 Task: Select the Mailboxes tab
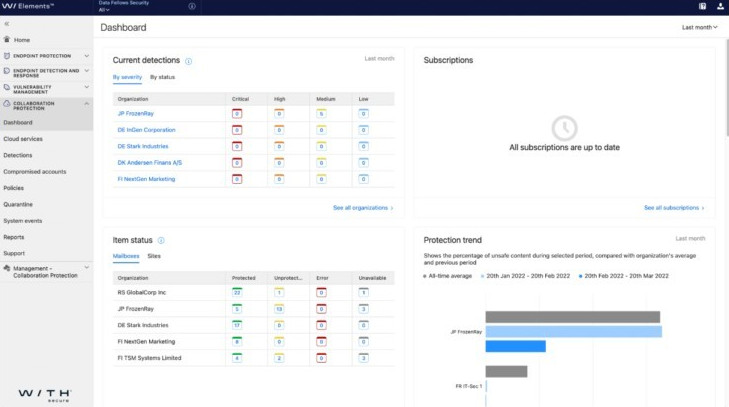click(x=126, y=256)
